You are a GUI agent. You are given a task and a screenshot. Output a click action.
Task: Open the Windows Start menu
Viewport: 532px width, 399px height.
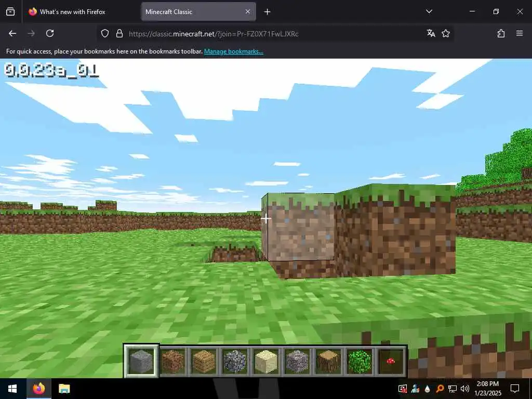pyautogui.click(x=12, y=389)
